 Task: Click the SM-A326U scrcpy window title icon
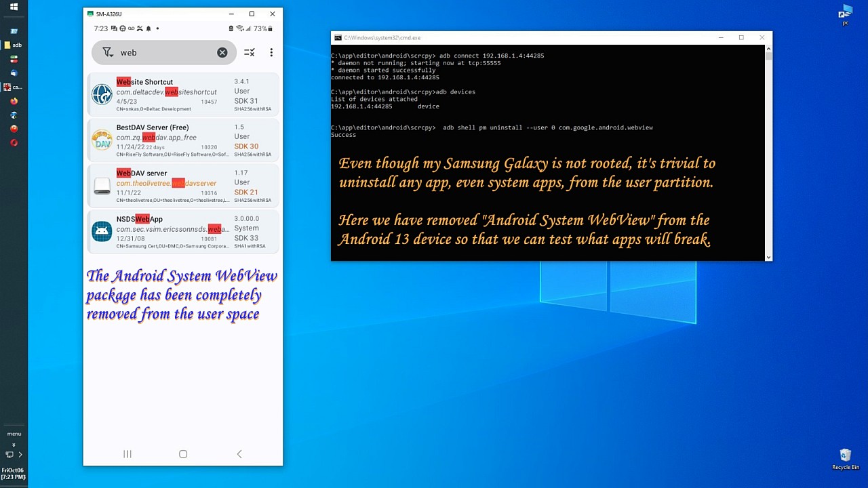click(90, 14)
